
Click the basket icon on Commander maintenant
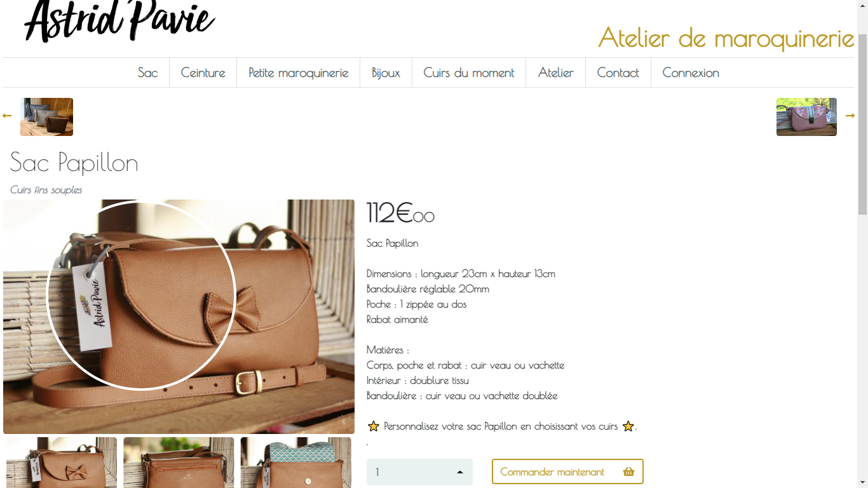coord(628,471)
